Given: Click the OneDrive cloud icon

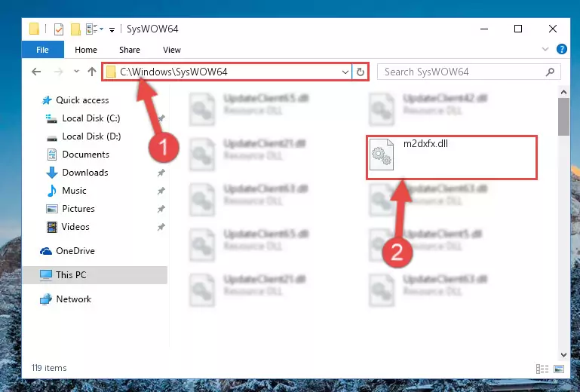Looking at the screenshot, I should (x=46, y=251).
